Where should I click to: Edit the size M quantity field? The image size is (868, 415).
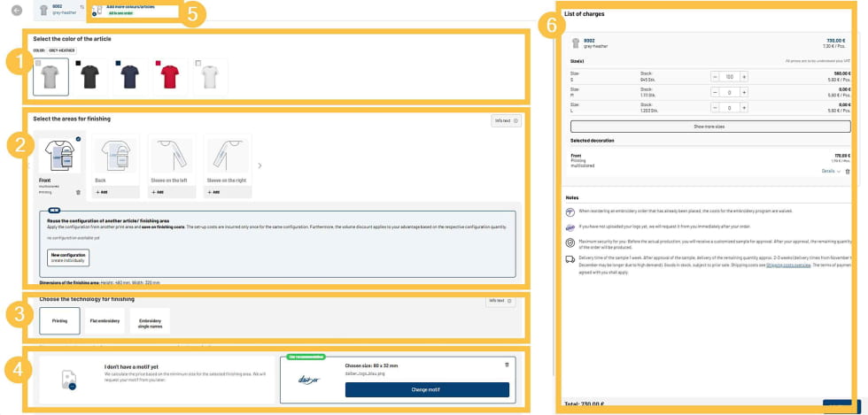[x=730, y=92]
